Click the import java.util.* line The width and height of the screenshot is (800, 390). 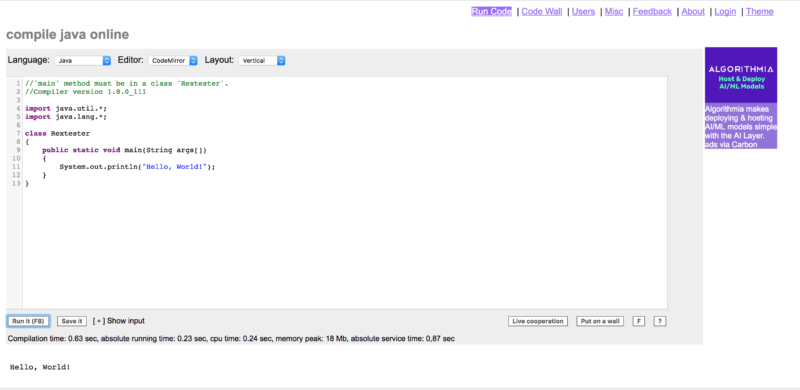pos(66,108)
